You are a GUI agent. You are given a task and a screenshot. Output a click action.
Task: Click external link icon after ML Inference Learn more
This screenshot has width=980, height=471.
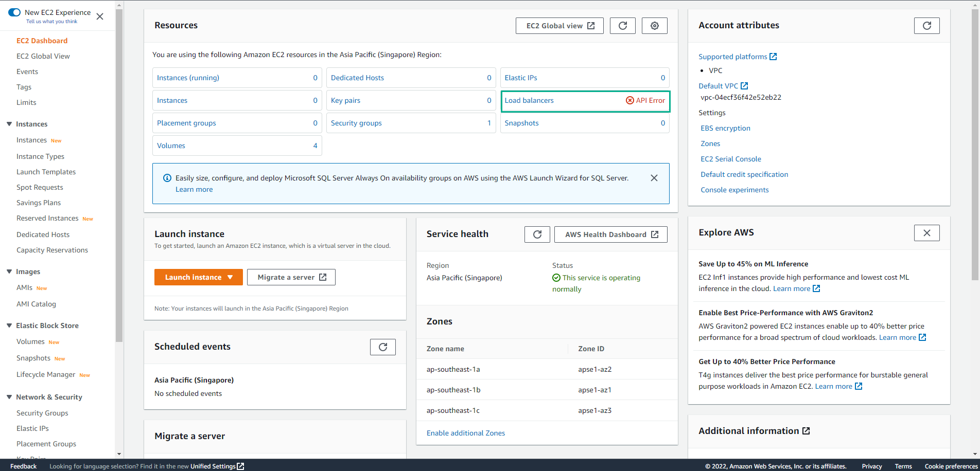pos(816,288)
